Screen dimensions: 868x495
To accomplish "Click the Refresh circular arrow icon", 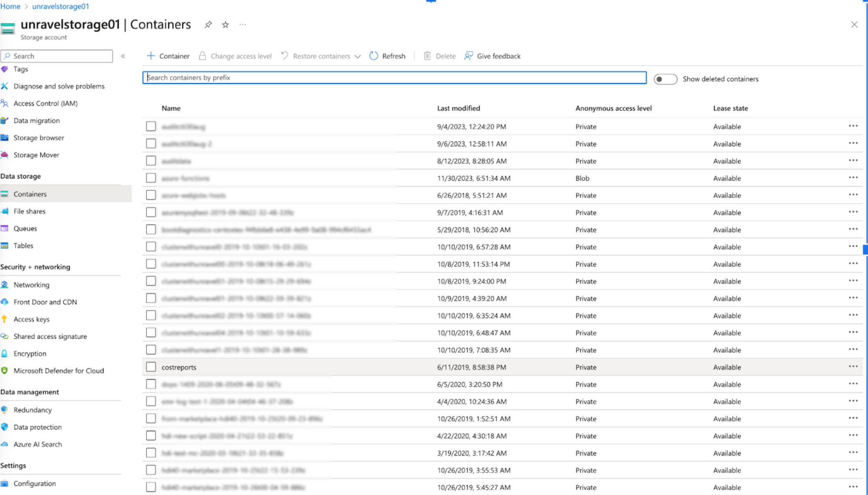I will point(374,56).
